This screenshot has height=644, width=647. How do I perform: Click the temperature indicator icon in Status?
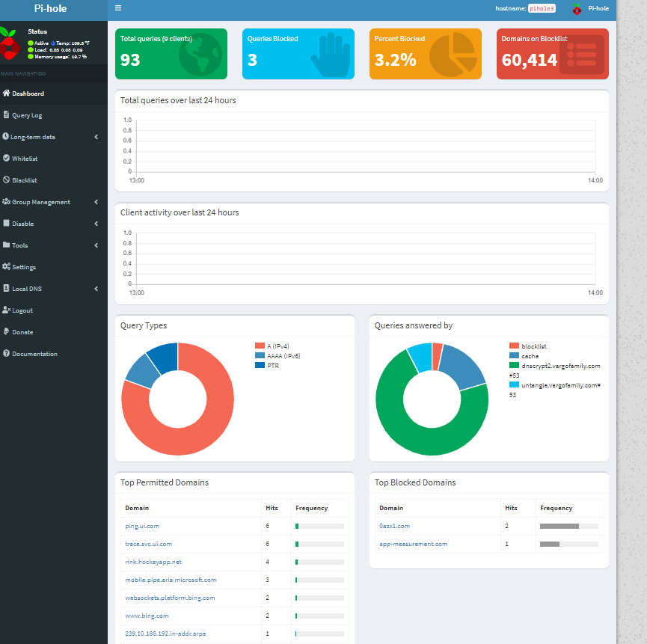click(x=53, y=43)
